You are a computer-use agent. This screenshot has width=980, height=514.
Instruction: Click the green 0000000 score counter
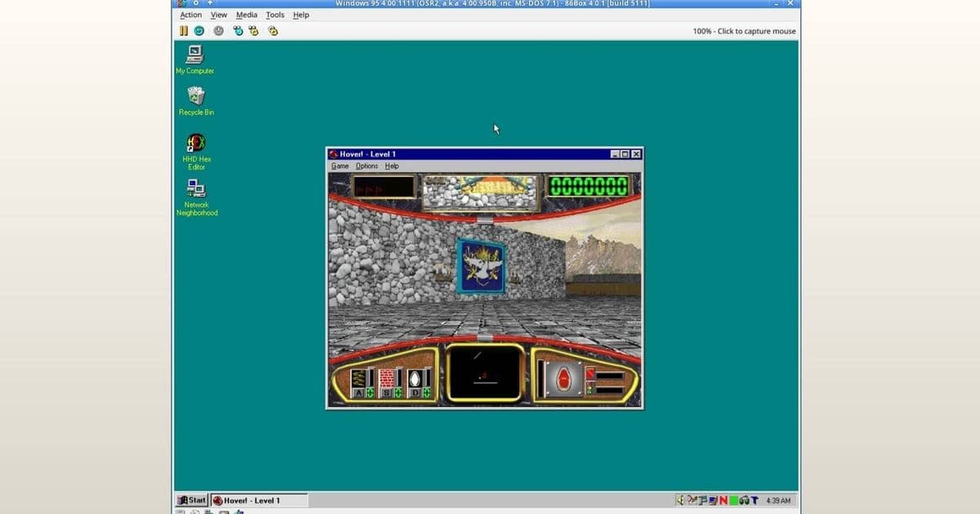[589, 186]
